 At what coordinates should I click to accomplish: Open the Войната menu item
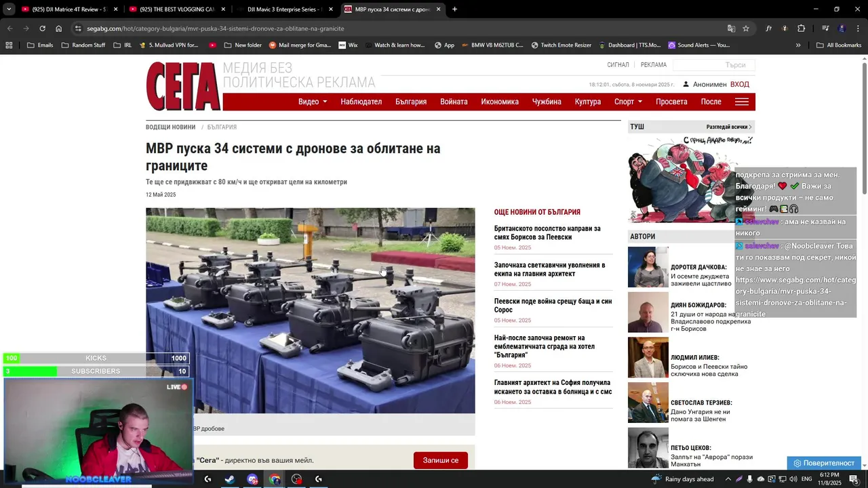tap(454, 102)
